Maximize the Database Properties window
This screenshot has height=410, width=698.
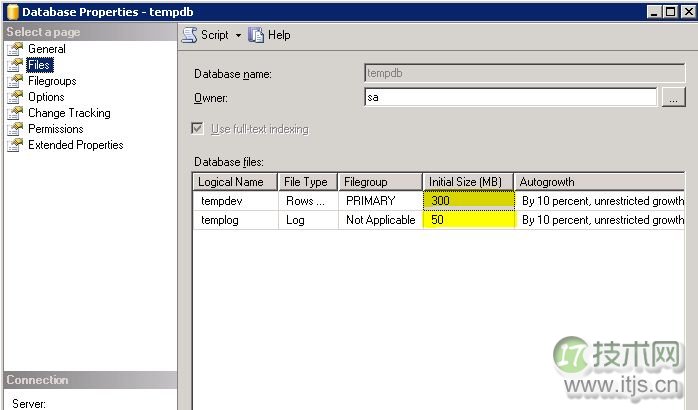(670, 12)
